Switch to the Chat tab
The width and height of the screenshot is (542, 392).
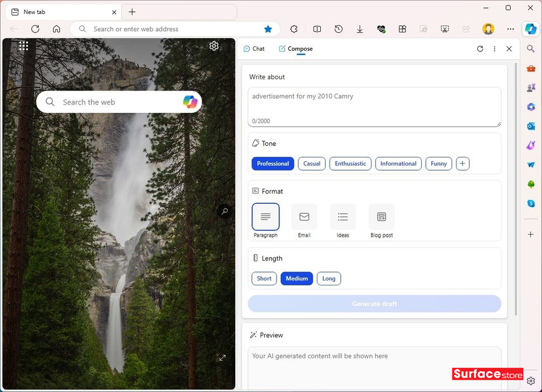[254, 49]
